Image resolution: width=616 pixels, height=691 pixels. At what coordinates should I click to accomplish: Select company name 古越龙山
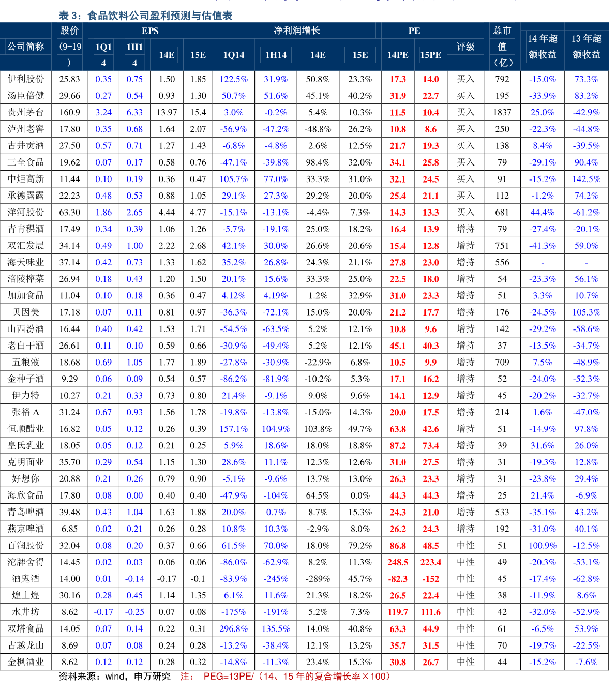(x=26, y=645)
